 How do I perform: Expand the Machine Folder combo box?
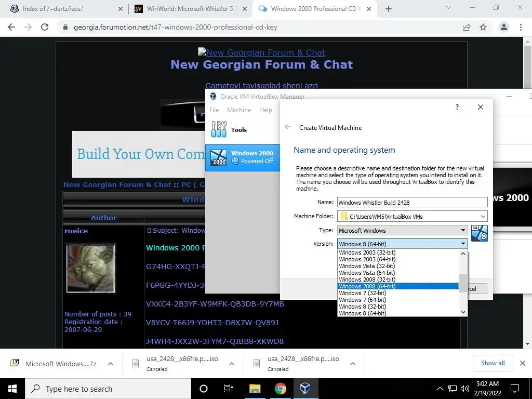click(483, 217)
